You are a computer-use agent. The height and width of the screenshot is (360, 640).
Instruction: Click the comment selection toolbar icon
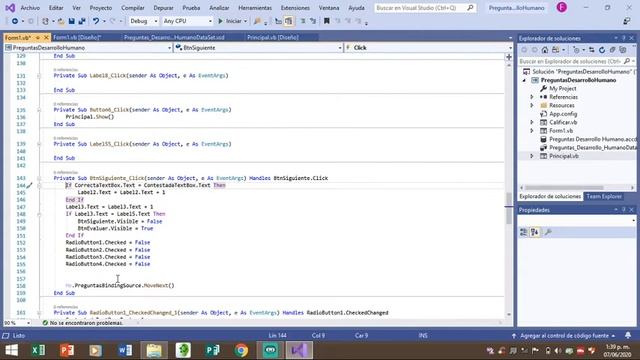pos(303,21)
